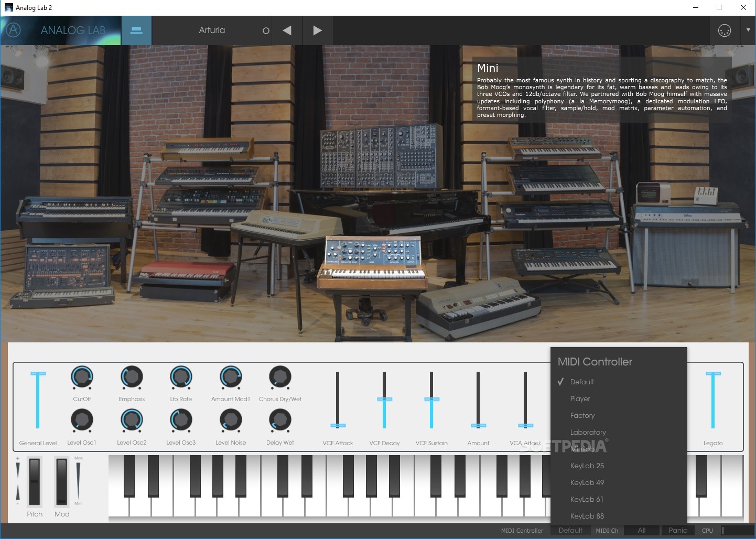This screenshot has height=539, width=756.
Task: Click the Mod wheel
Action: tap(62, 481)
